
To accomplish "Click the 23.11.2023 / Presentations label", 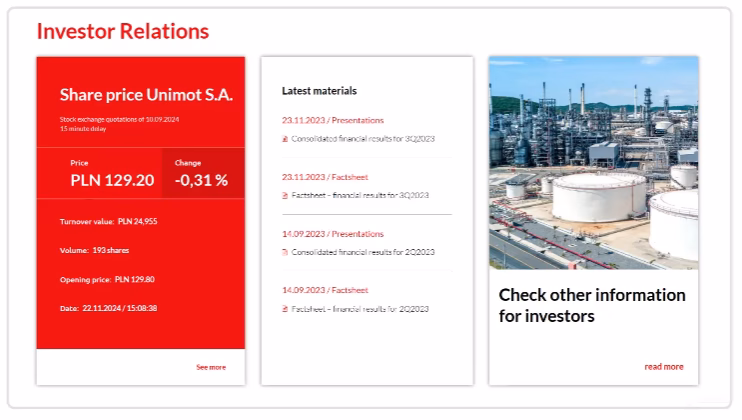I will click(333, 120).
